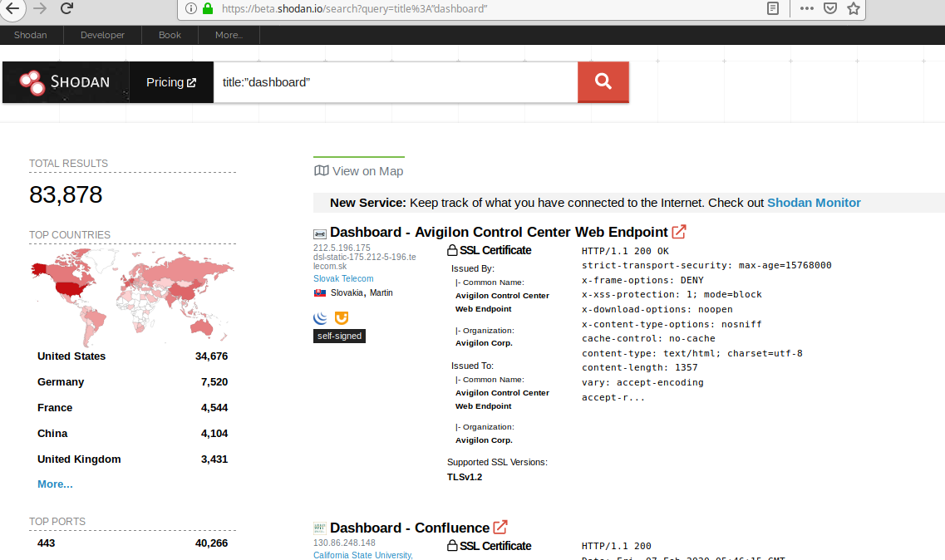Filter results by Germany
The width and height of the screenshot is (945, 560).
61,382
